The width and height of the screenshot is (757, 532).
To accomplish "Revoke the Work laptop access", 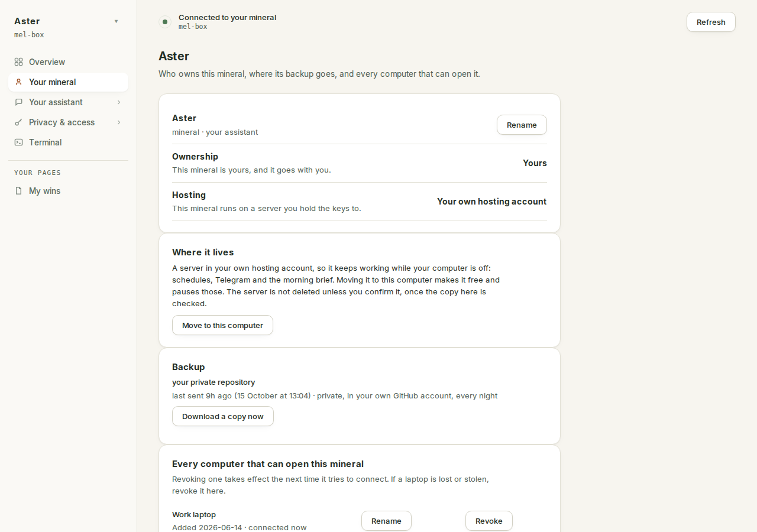I will tap(489, 521).
